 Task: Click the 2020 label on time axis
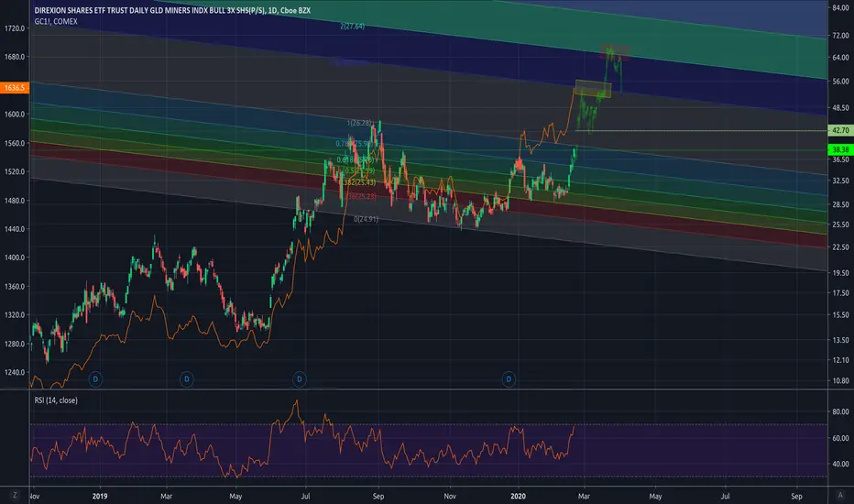(518, 497)
